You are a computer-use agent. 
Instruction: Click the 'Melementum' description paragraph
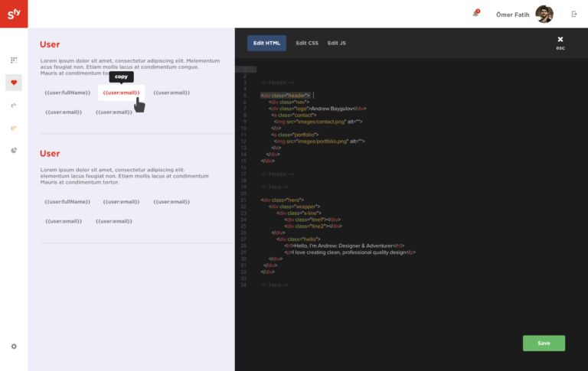(x=129, y=67)
